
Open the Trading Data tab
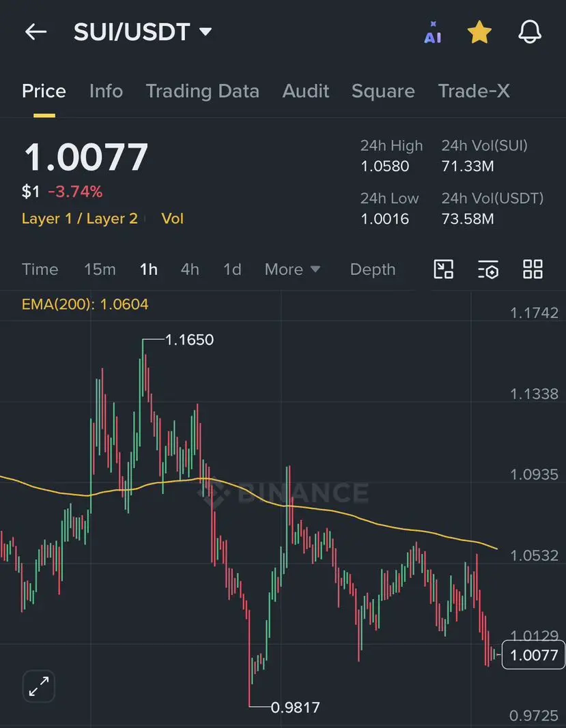203,91
